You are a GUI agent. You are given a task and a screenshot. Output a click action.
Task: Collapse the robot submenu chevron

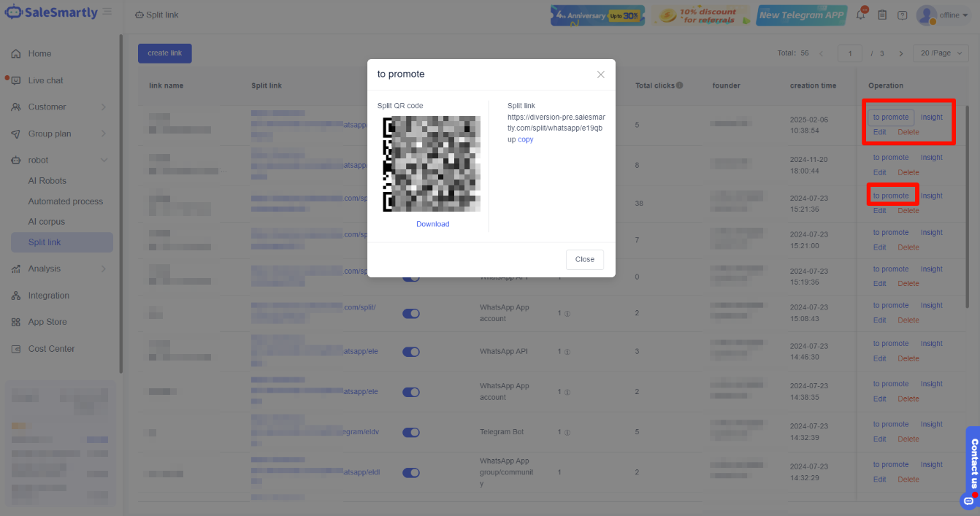(x=104, y=160)
